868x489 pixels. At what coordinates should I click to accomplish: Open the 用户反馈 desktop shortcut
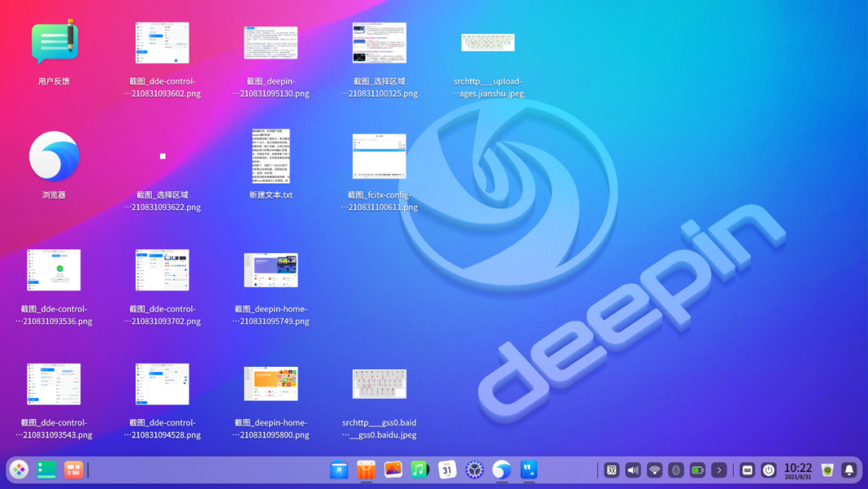point(54,43)
